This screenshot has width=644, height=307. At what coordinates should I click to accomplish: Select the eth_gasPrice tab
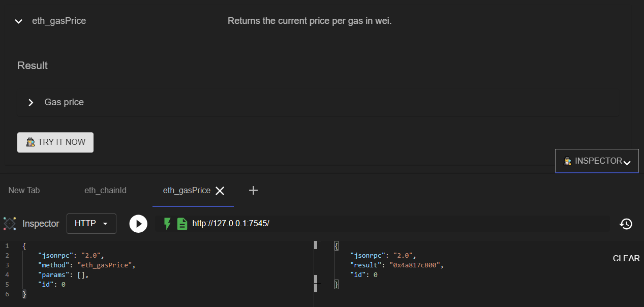(186, 191)
